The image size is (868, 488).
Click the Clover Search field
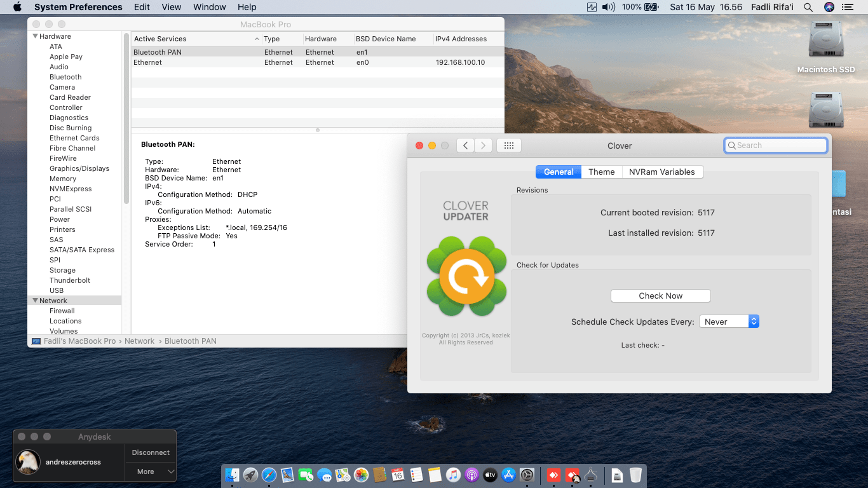(776, 146)
